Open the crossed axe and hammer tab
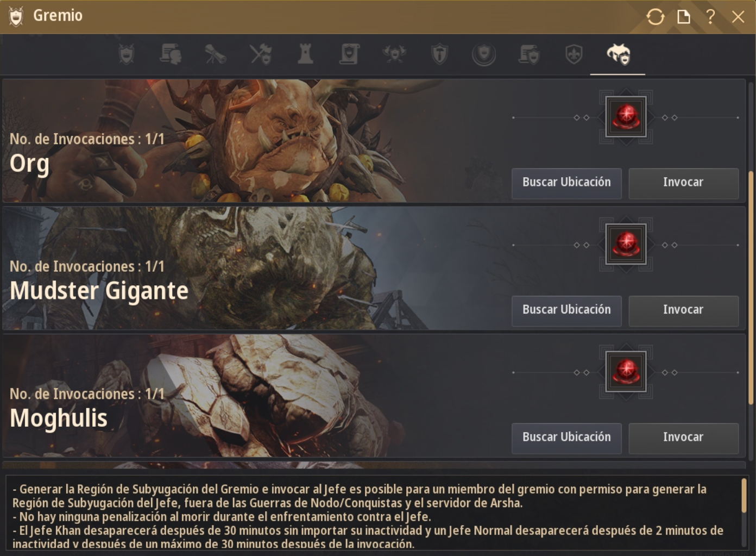The height and width of the screenshot is (556, 756). (x=261, y=54)
